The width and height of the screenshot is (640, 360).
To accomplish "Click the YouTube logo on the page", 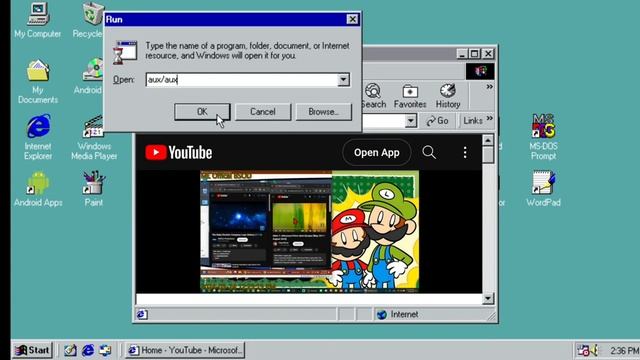I will tap(179, 153).
